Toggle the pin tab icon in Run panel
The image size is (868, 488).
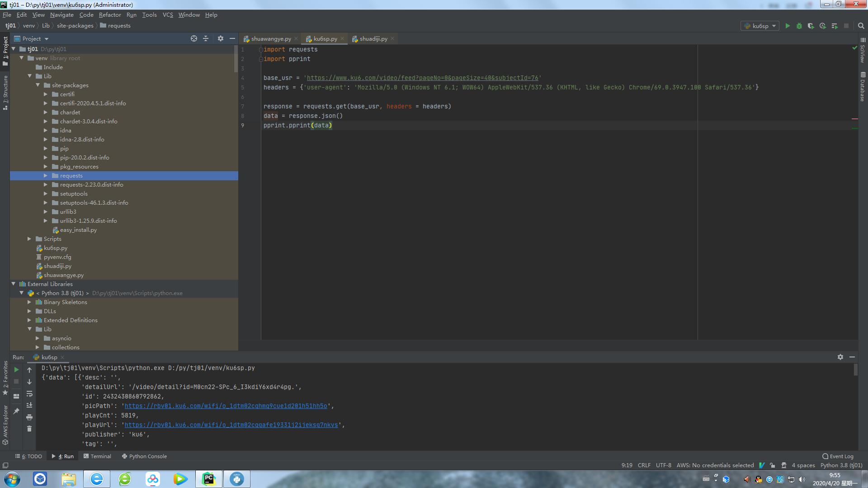[x=16, y=411]
